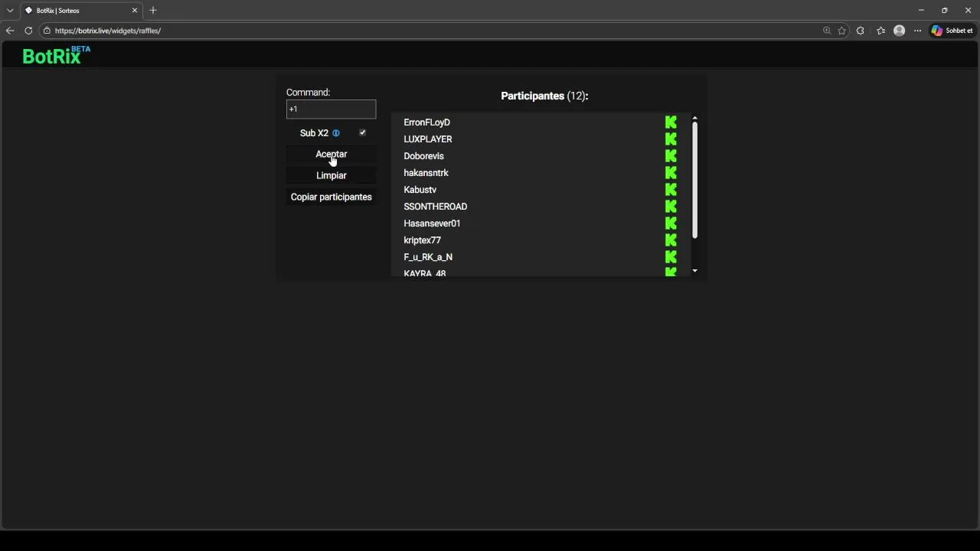Open the Sub X2 info tooltip icon
This screenshot has height=551, width=980.
[x=336, y=133]
